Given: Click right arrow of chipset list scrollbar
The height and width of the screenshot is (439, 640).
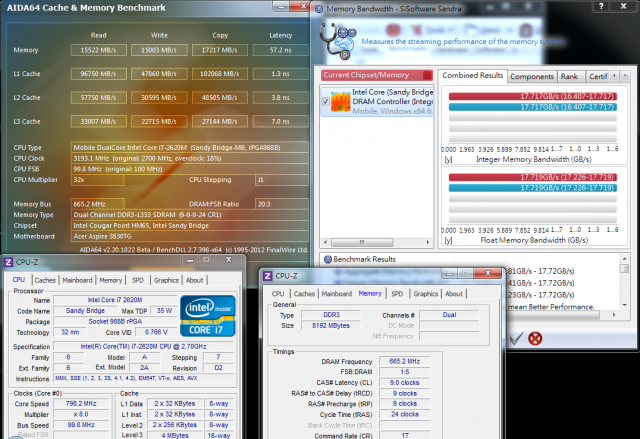Looking at the screenshot, I should pyautogui.click(x=427, y=242).
